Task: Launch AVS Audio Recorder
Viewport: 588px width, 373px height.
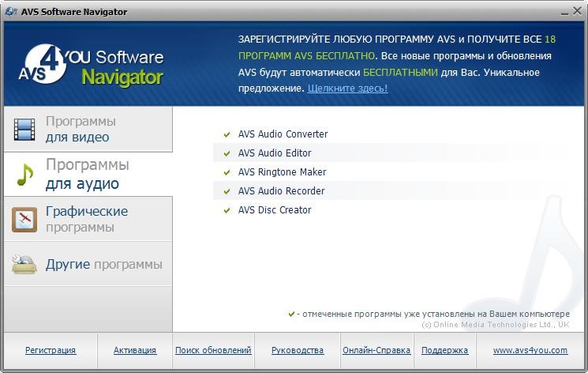Action: pos(281,190)
